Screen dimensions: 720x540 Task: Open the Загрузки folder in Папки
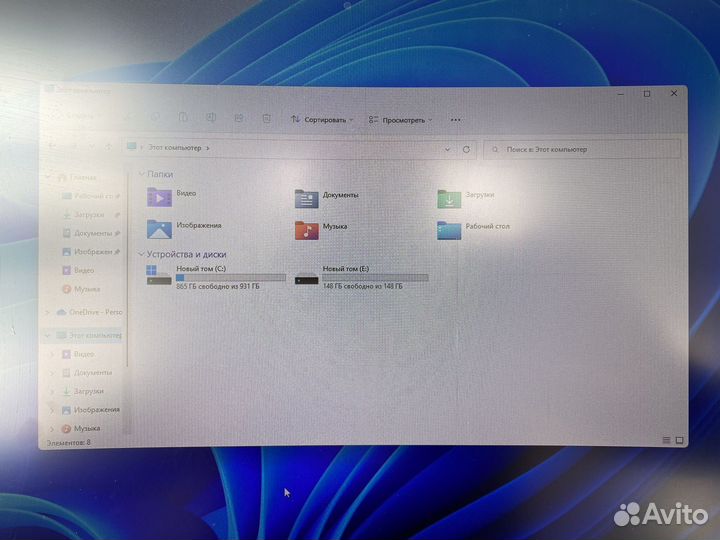(x=449, y=198)
